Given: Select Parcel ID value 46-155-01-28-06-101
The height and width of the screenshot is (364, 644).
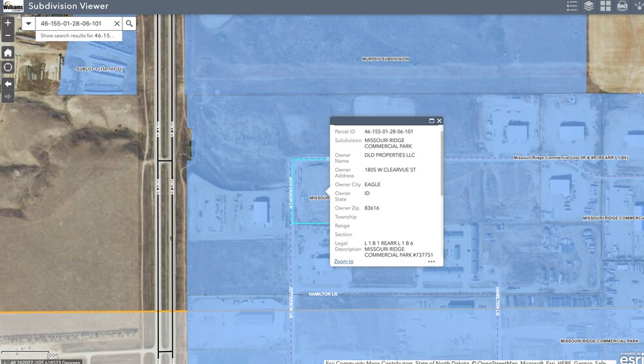Looking at the screenshot, I should click(x=389, y=132).
